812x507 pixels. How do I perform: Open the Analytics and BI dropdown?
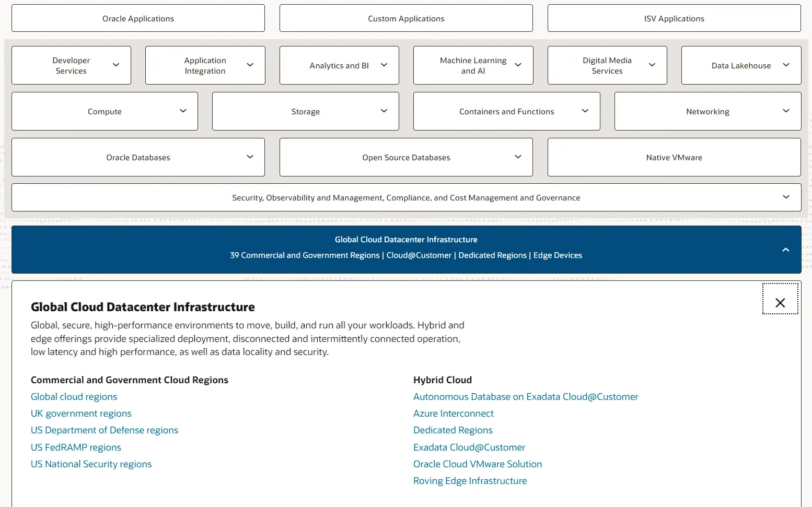click(339, 65)
